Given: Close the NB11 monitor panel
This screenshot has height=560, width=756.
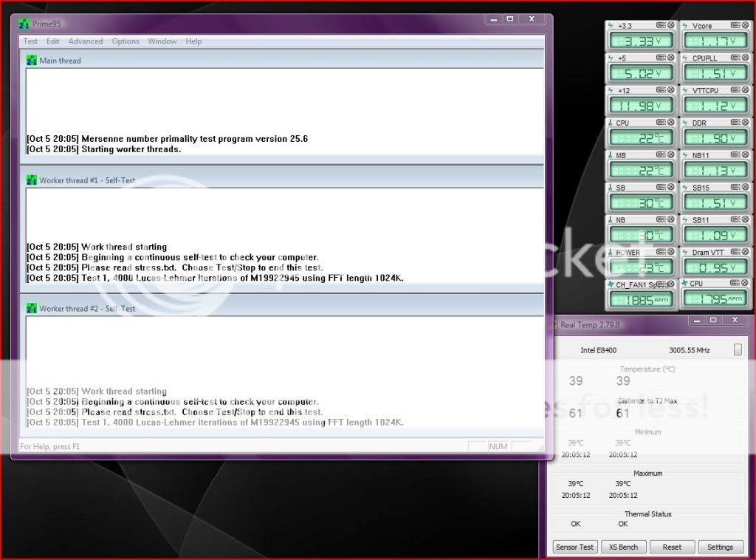Looking at the screenshot, I should (745, 154).
